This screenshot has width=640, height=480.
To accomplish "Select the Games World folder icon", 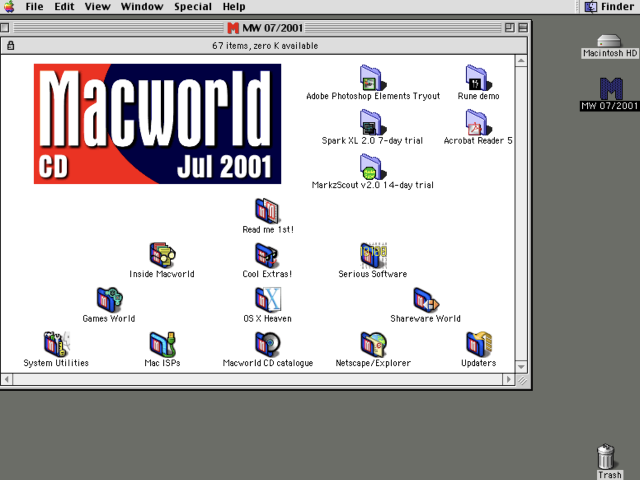I will 109,300.
